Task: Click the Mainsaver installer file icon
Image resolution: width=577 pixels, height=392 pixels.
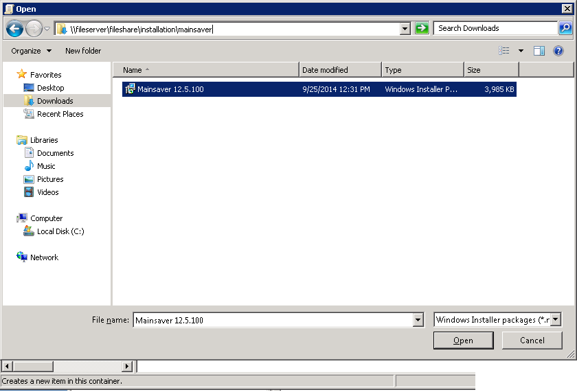Action: pyautogui.click(x=130, y=89)
